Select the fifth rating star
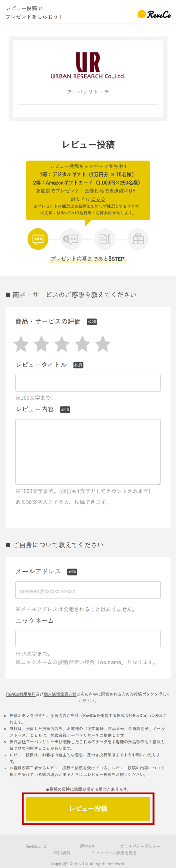This screenshot has width=176, height=868. click(103, 344)
